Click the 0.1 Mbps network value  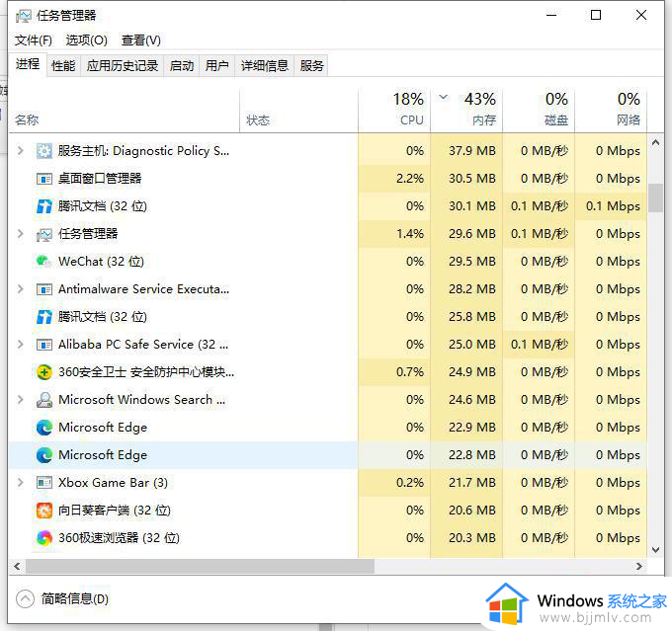(613, 206)
